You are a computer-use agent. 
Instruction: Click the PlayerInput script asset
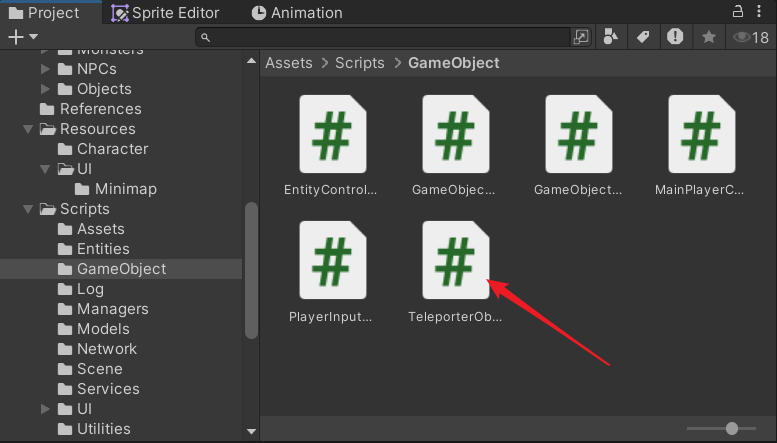tap(332, 261)
